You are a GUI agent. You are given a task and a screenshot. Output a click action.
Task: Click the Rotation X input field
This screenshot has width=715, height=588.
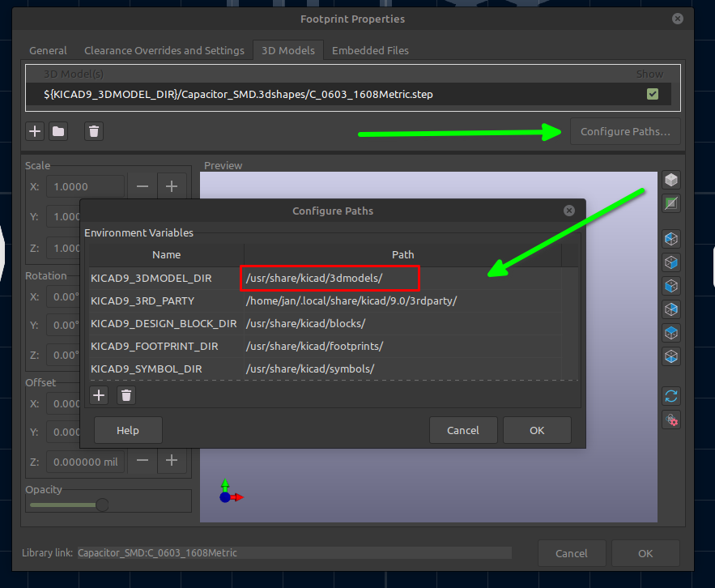(63, 296)
